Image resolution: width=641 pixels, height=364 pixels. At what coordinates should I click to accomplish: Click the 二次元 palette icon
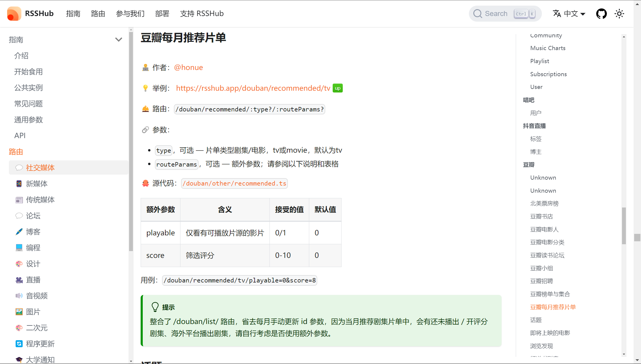pyautogui.click(x=19, y=328)
